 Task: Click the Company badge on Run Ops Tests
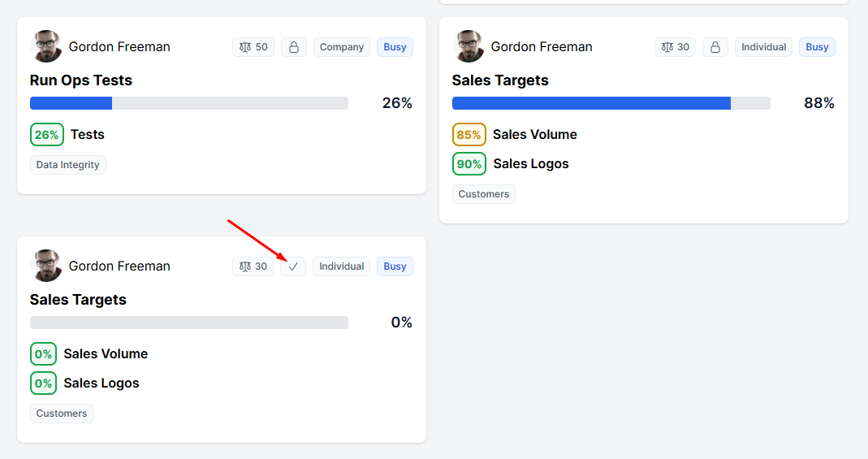tap(342, 47)
